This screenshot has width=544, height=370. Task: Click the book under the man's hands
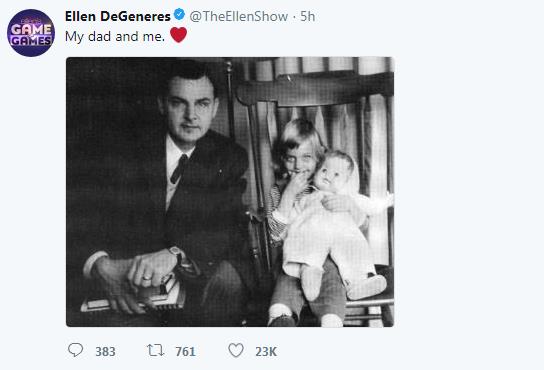click(x=134, y=298)
